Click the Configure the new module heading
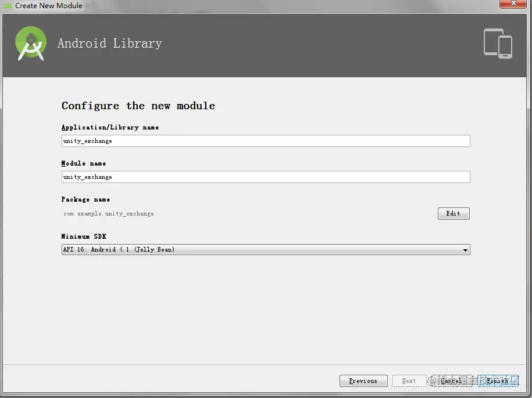 tap(138, 106)
